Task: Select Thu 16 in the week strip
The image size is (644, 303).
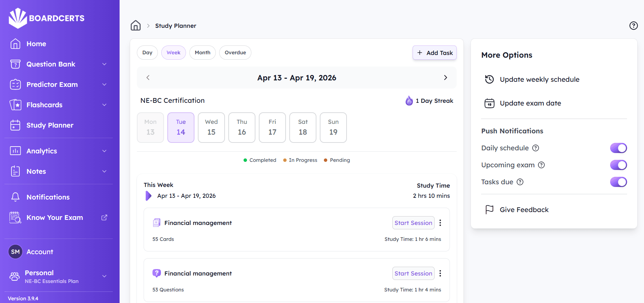Action: (x=242, y=128)
